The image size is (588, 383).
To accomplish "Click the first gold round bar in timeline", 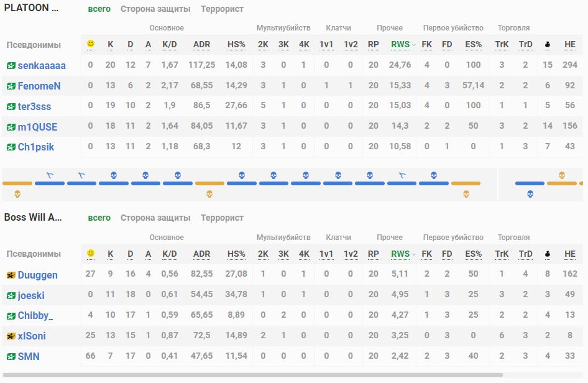I will click(17, 183).
